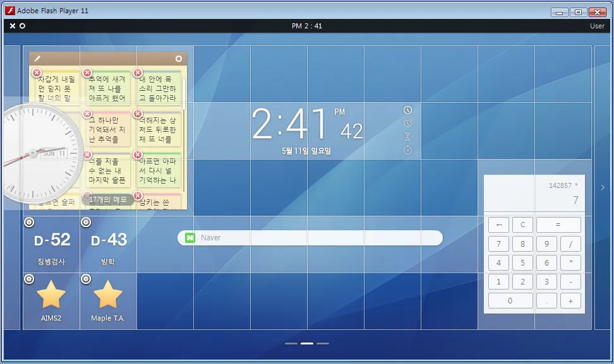The image size is (614, 364).
Task: Click the X icon in top black bar
Action: [13, 26]
